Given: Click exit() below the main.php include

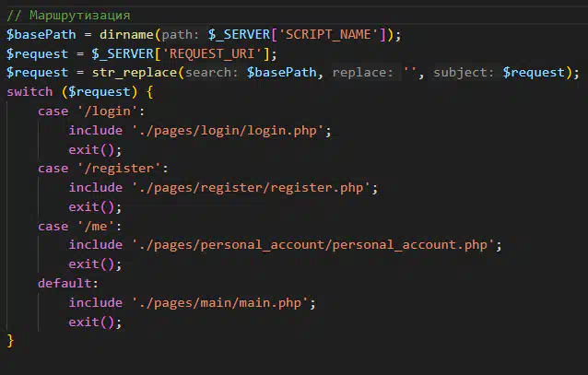Looking at the screenshot, I should (95, 322).
